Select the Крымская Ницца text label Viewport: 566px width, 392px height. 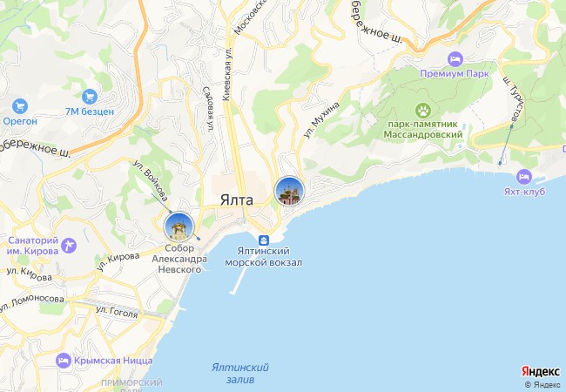(x=113, y=361)
